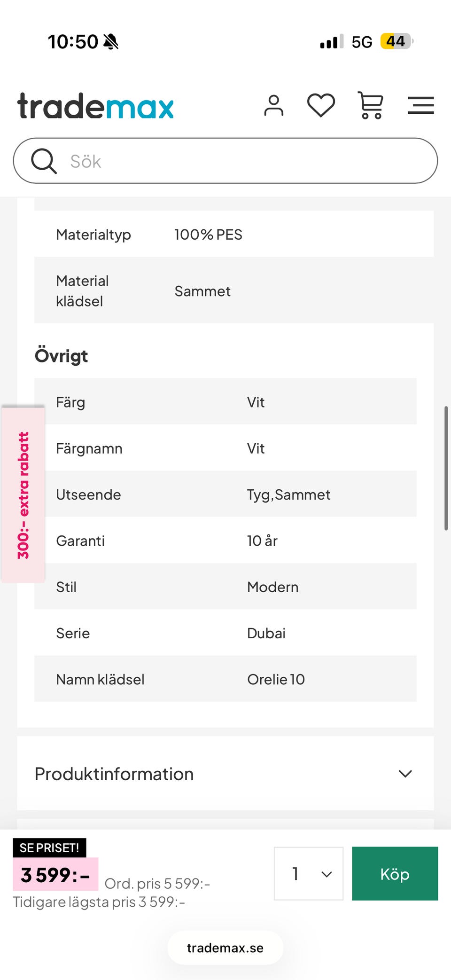
Task: Tap the search magnifier icon
Action: click(x=44, y=161)
